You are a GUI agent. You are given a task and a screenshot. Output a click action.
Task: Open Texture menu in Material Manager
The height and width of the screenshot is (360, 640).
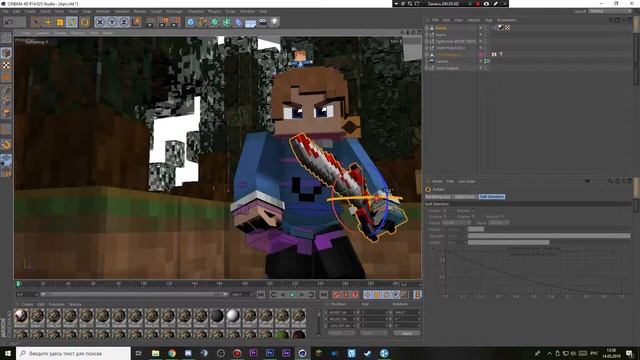click(x=75, y=304)
